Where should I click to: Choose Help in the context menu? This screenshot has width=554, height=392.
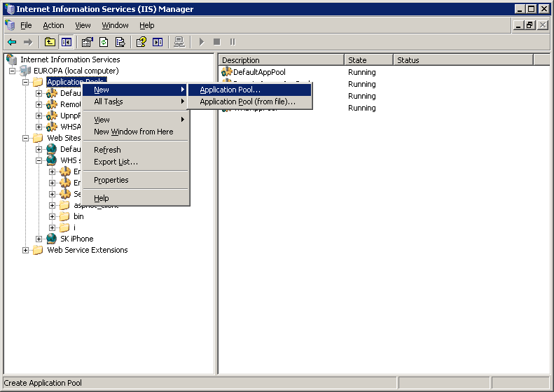[135, 198]
